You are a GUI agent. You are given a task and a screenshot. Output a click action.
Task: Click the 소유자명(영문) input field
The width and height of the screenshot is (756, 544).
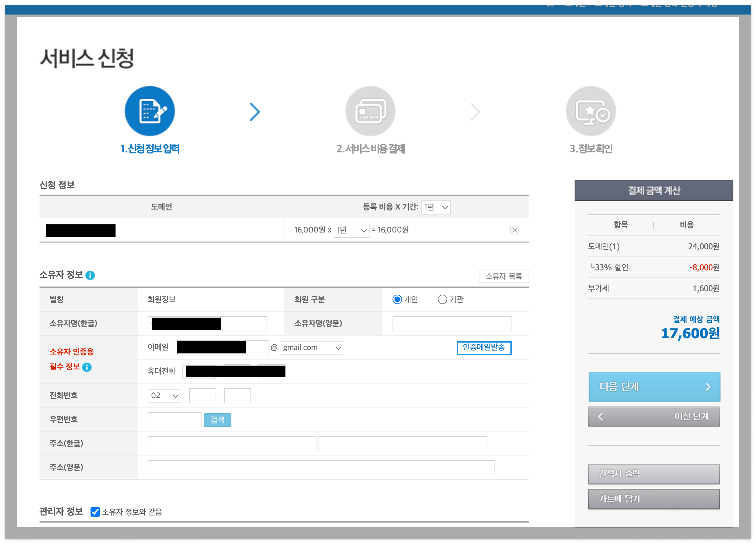click(x=452, y=324)
